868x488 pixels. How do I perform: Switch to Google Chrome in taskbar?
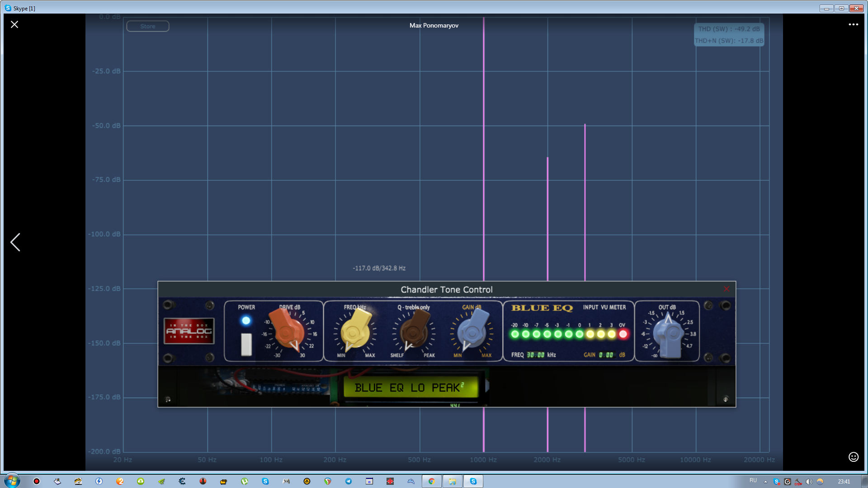pyautogui.click(x=432, y=481)
